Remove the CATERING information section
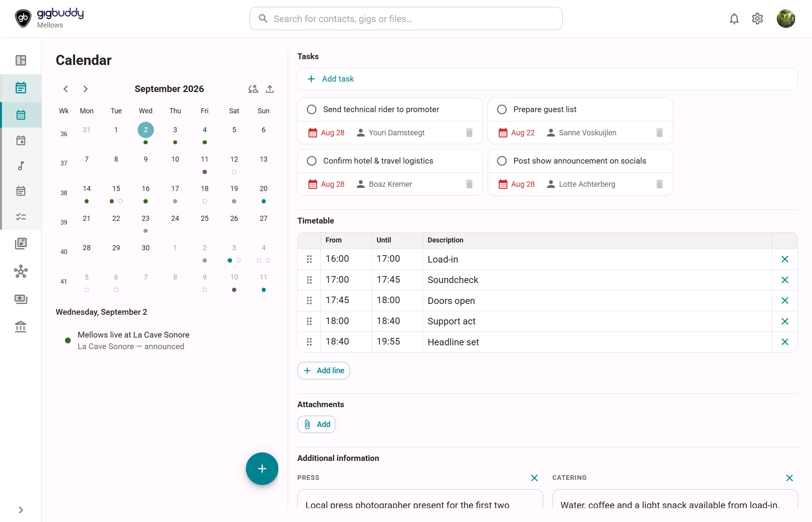This screenshot has width=812, height=522. click(790, 478)
